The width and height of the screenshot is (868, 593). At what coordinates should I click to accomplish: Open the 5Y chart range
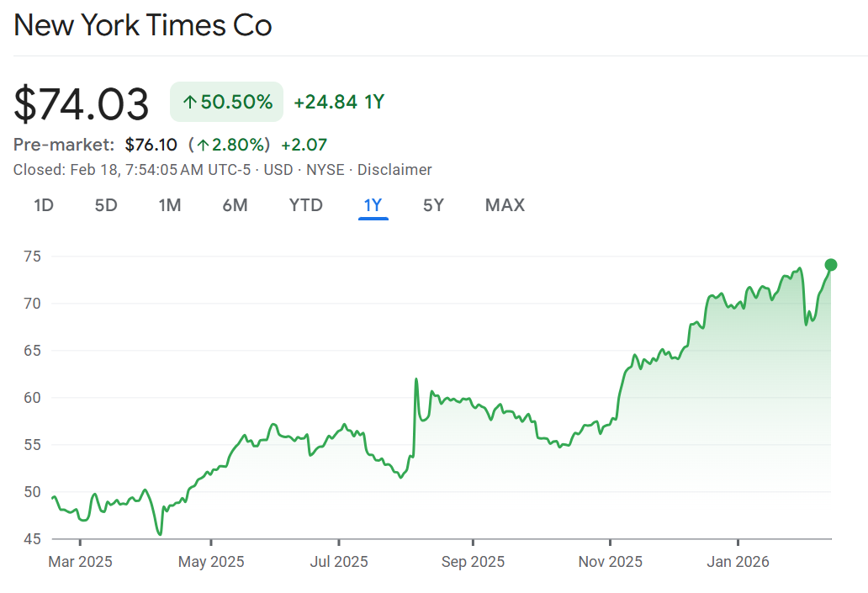click(433, 205)
